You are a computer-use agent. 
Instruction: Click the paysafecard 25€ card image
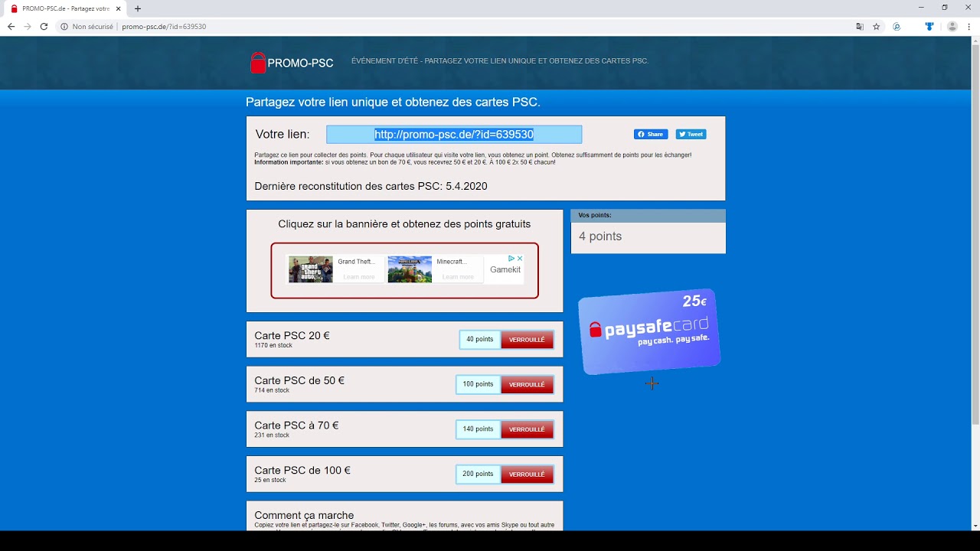649,331
